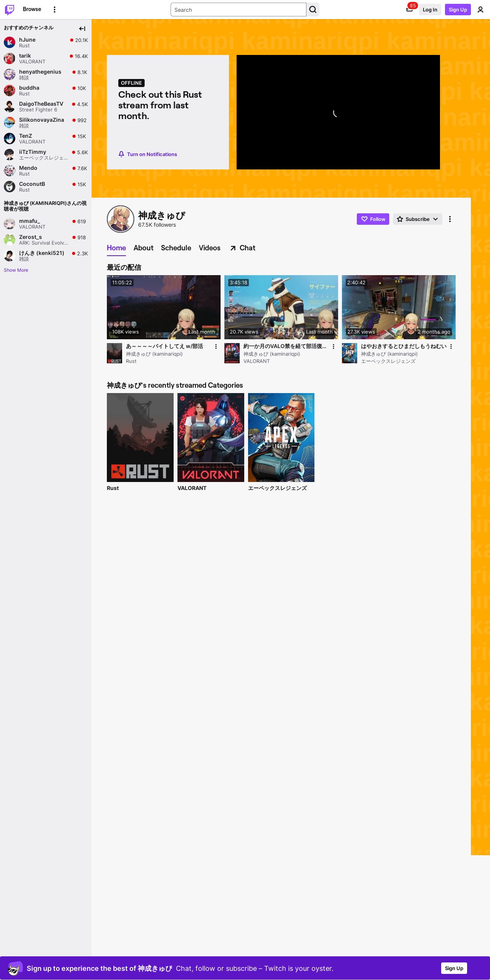Click the Log In button
This screenshot has height=980, width=490.
430,10
